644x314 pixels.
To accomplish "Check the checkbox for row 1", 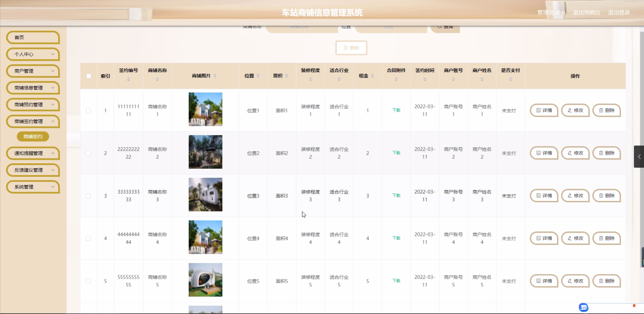I will 88,111.
